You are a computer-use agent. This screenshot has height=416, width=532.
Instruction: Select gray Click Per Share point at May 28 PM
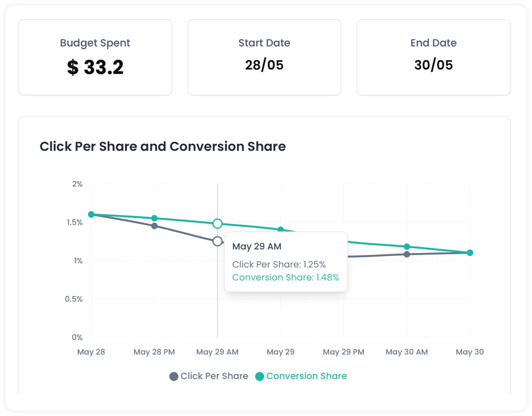point(154,226)
